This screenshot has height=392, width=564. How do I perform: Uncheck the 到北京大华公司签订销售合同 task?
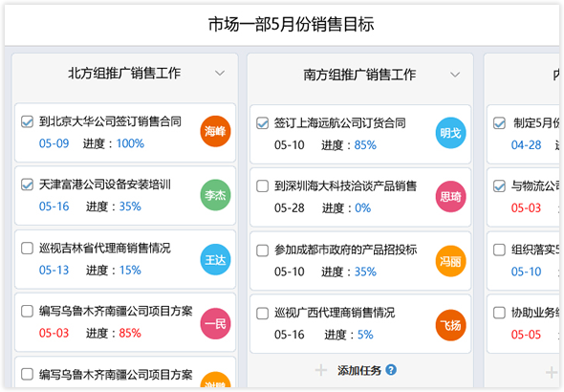[x=28, y=121]
